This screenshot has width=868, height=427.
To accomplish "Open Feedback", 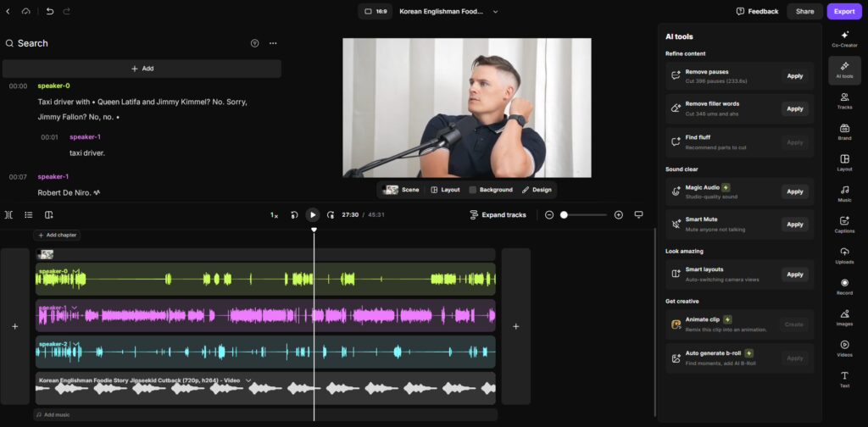I will click(757, 11).
